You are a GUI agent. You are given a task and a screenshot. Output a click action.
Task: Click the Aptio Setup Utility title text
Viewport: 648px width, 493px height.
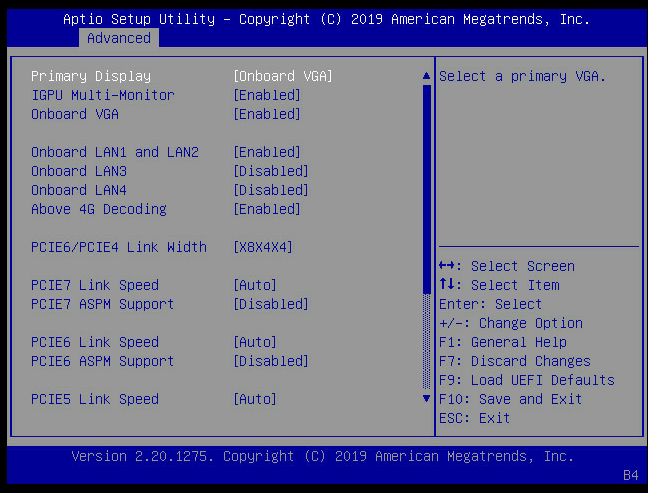point(326,19)
